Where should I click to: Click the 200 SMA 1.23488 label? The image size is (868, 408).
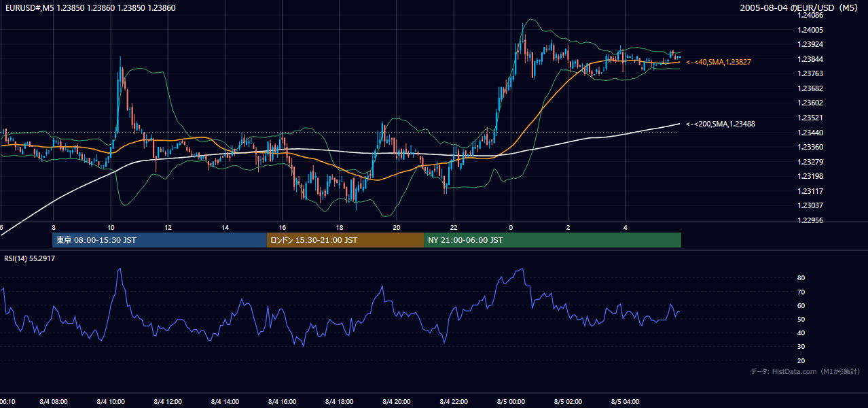[x=721, y=124]
